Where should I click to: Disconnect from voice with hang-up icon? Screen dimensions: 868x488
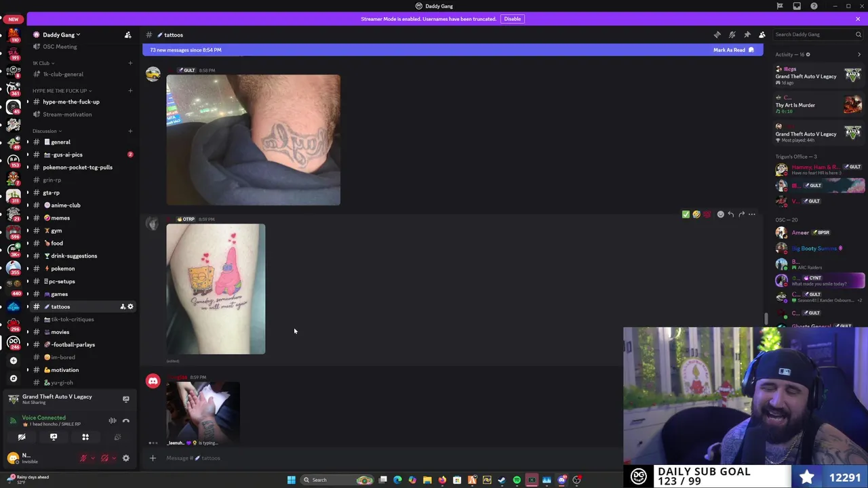125,421
